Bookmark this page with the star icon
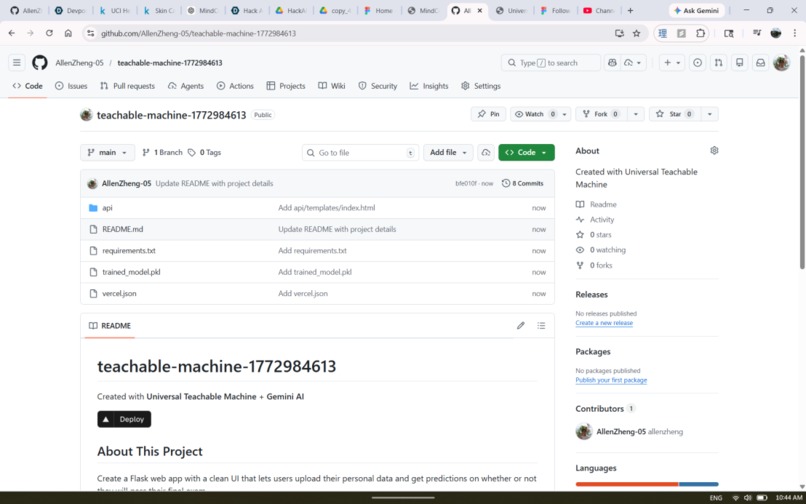This screenshot has width=806, height=504. 636,33
